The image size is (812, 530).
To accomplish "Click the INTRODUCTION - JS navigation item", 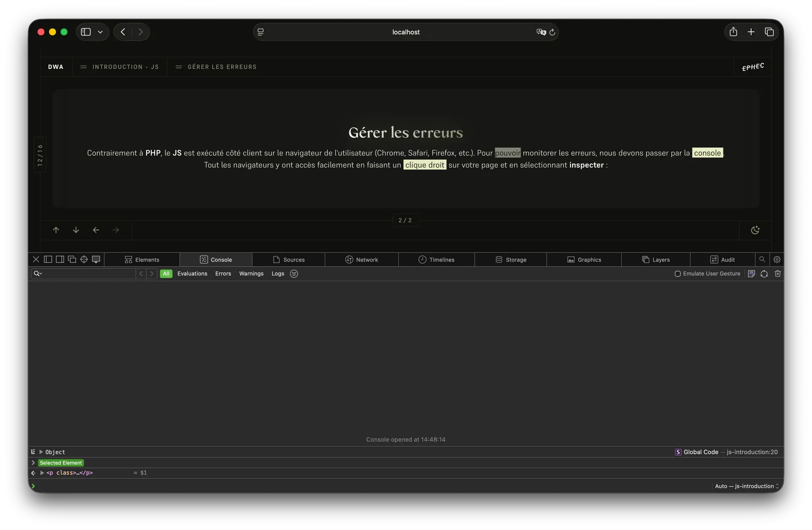I will click(x=120, y=67).
